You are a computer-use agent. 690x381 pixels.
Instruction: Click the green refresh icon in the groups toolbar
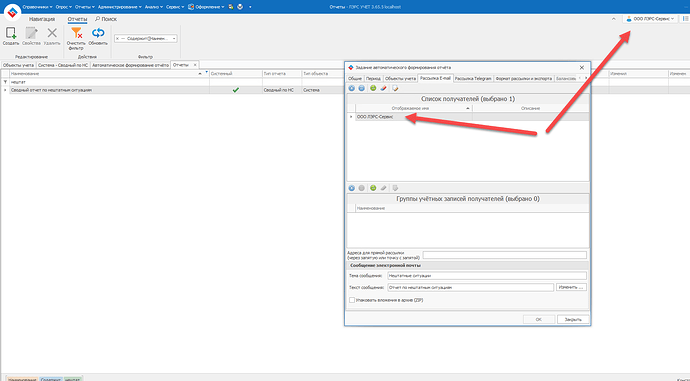[x=373, y=188]
